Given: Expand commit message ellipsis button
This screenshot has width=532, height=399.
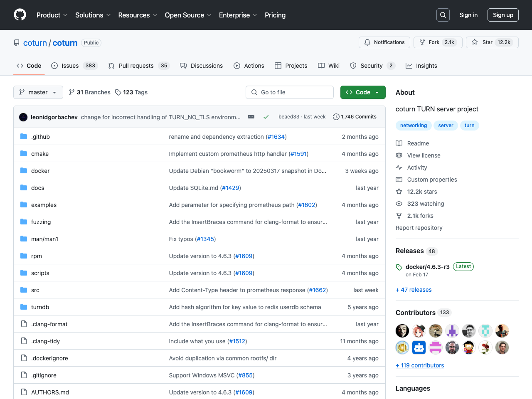Looking at the screenshot, I should coord(251,117).
